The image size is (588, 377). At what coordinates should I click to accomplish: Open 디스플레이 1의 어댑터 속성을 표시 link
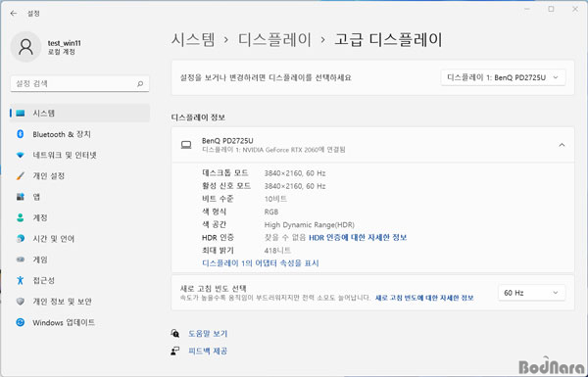click(261, 263)
